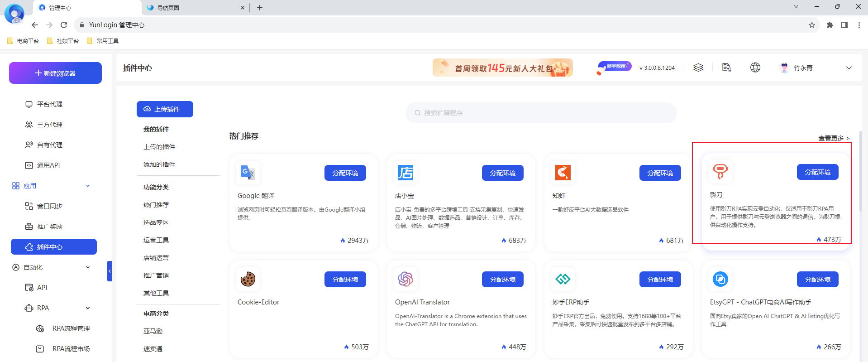
Task: Click 分配环境 for 知虾
Action: click(660, 173)
